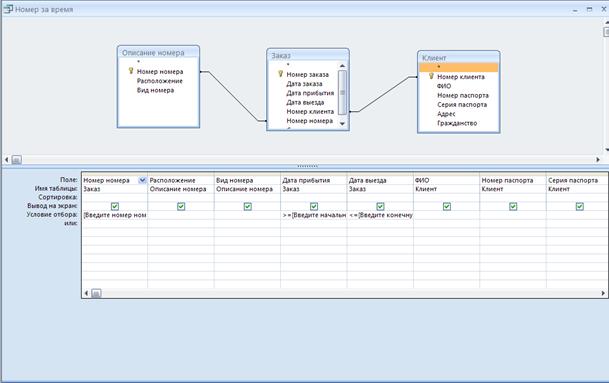Click the design grid horizontal scrollbar thumb
This screenshot has width=609, height=383.
(96, 293)
